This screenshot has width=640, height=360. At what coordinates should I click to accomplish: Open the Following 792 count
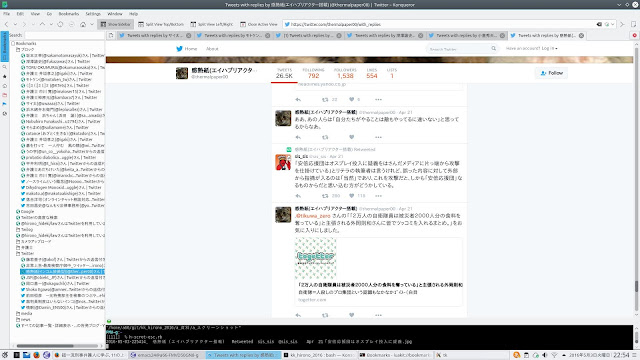pyautogui.click(x=313, y=73)
